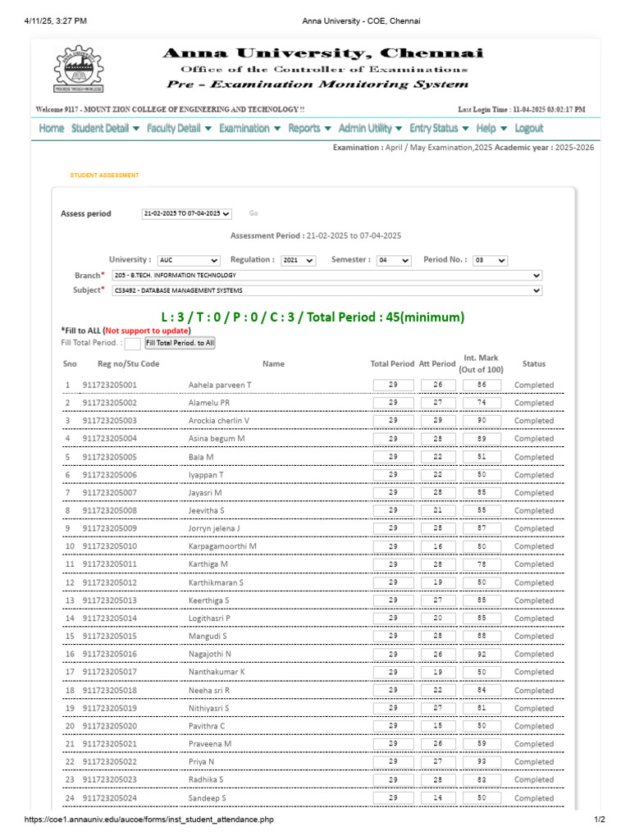Screen dimensions: 630x840
Task: Expand the Regulation 2021 dropdown
Action: pos(299,260)
